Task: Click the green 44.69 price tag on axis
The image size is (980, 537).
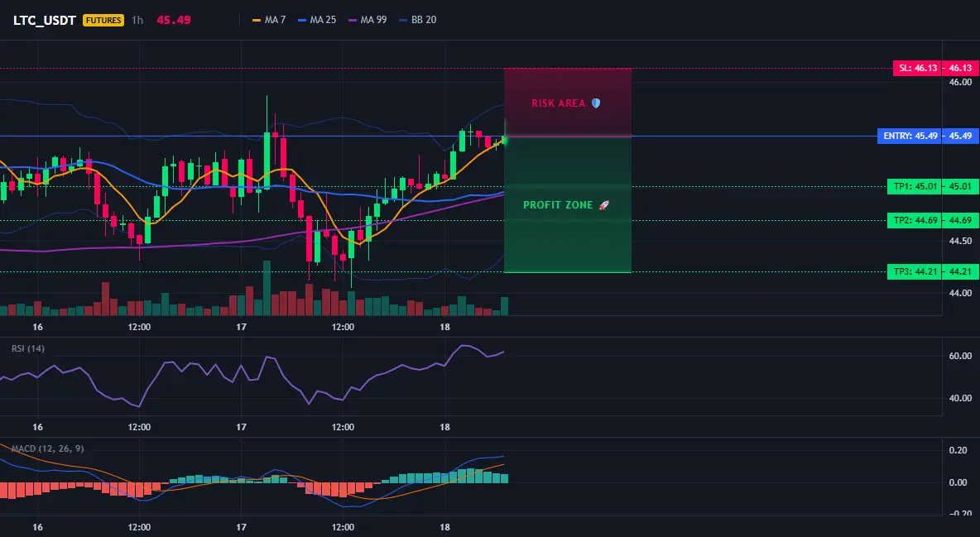Action: (x=961, y=220)
